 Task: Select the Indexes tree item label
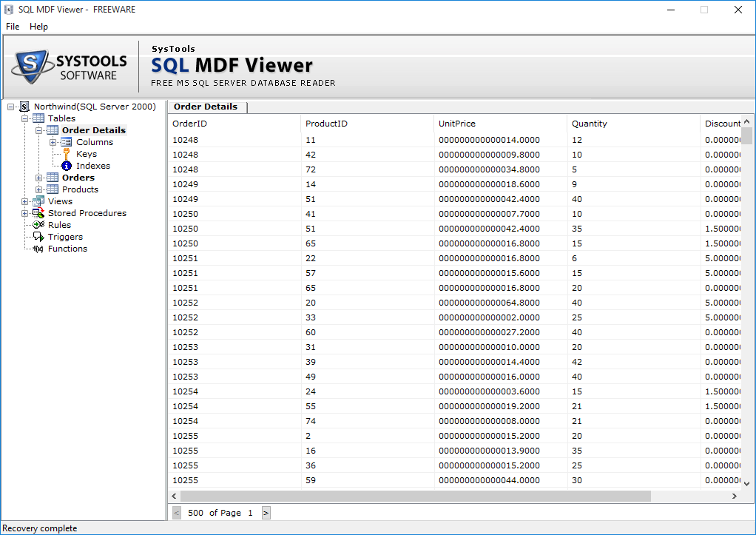(x=93, y=166)
